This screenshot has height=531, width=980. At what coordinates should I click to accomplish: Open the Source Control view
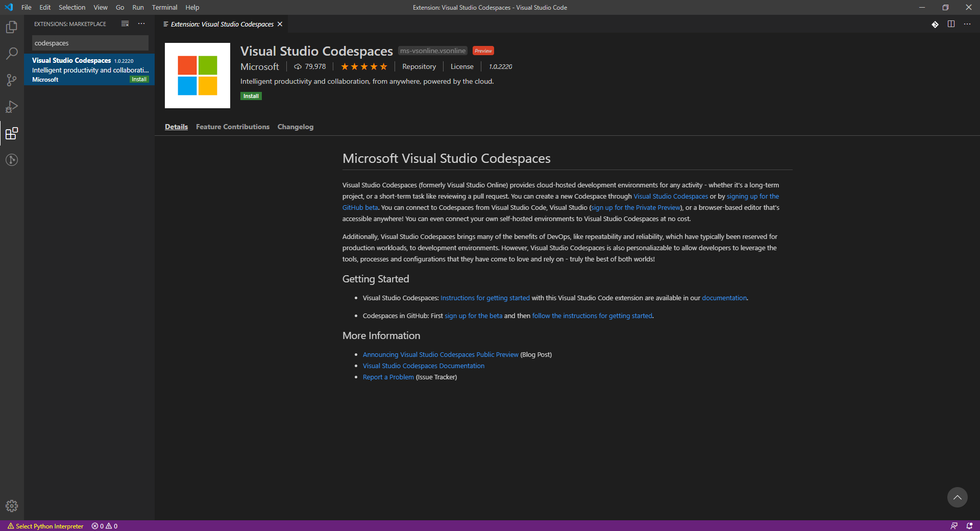[x=12, y=80]
